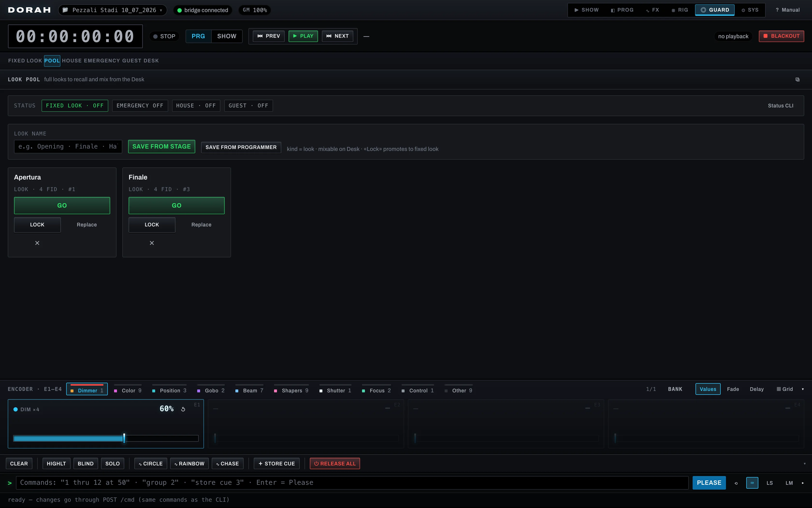The height and width of the screenshot is (508, 812).
Task: Reset the DIM encoder value with the reset icon
Action: [183, 409]
